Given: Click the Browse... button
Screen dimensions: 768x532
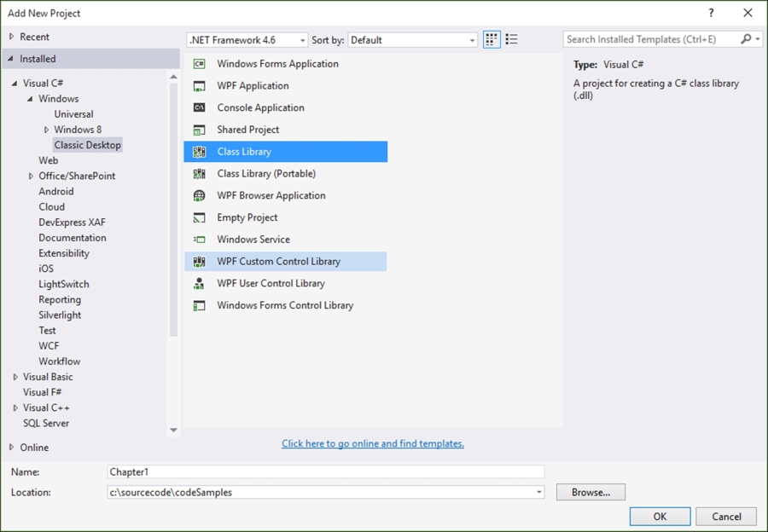Looking at the screenshot, I should [591, 493].
